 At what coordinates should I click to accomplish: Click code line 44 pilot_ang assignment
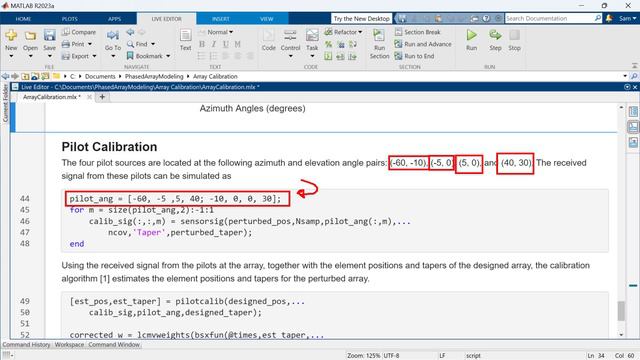click(x=175, y=199)
